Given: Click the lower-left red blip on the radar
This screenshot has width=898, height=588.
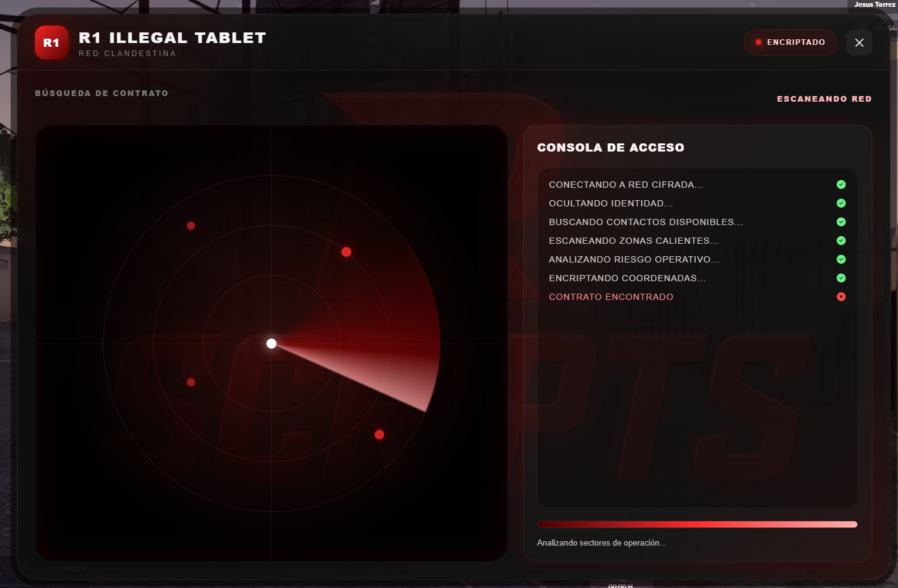Looking at the screenshot, I should click(191, 382).
